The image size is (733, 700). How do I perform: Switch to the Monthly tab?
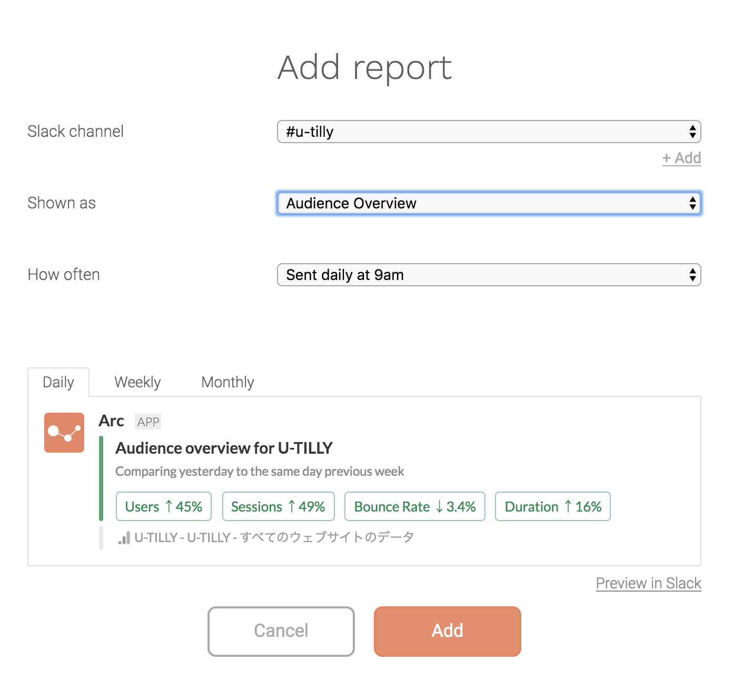pyautogui.click(x=227, y=382)
